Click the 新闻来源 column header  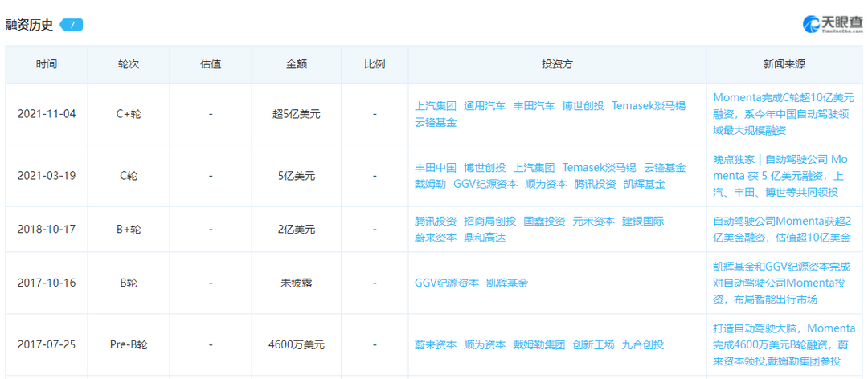(x=784, y=64)
